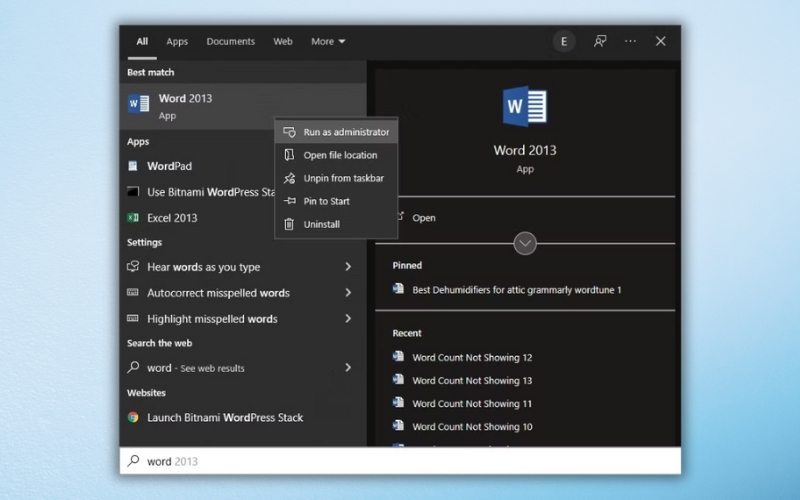Select Unpin from taskbar
Viewport: 800px width, 500px height.
336,178
